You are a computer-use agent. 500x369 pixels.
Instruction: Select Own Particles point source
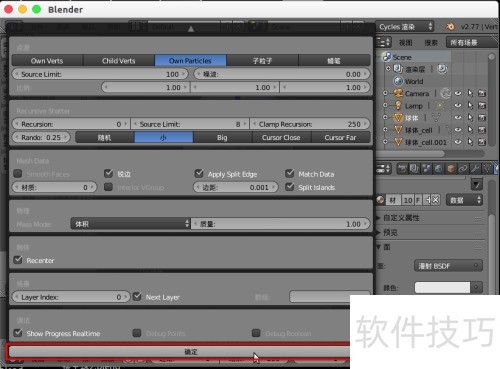(190, 61)
